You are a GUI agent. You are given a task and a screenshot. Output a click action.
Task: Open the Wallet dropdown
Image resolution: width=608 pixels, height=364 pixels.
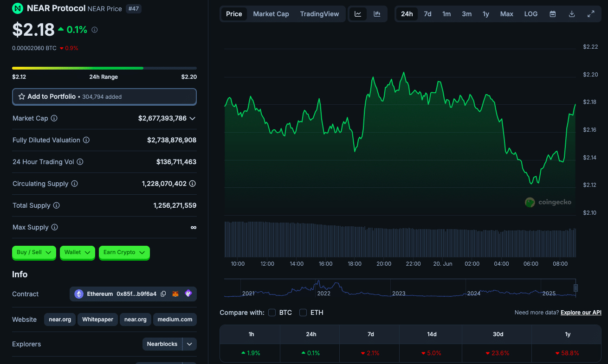coord(77,252)
